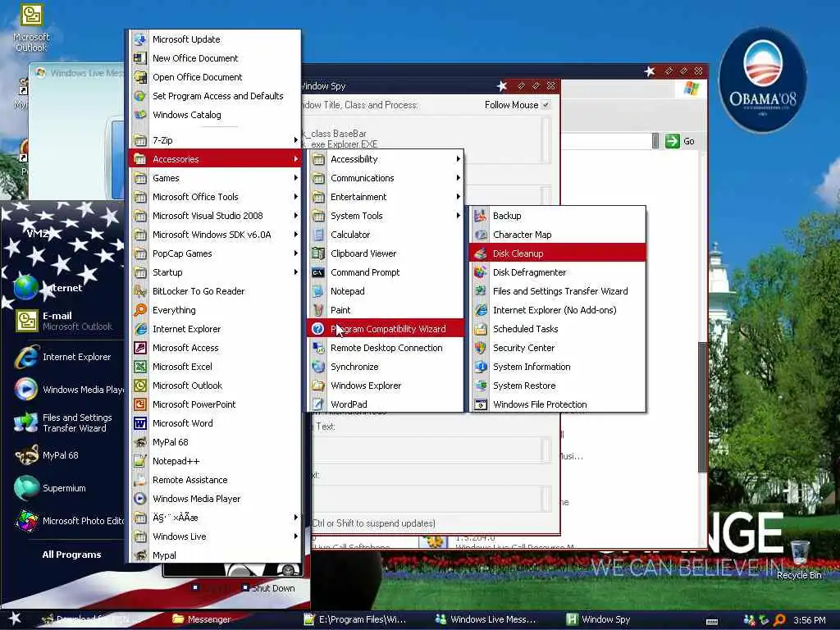Click the Disk Defragmenter icon

click(x=481, y=272)
